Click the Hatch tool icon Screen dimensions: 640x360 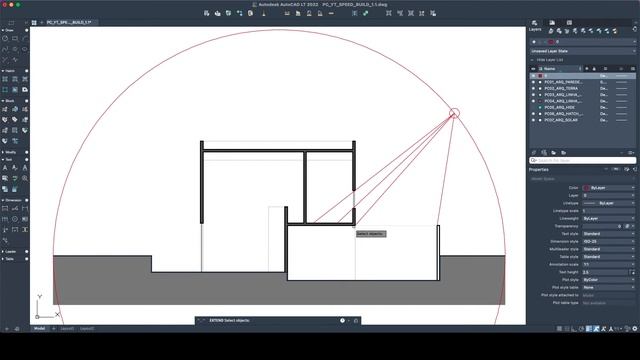point(5,79)
